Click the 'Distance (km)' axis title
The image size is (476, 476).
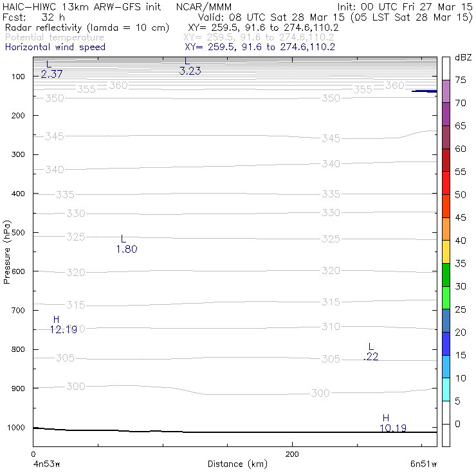[x=237, y=464]
